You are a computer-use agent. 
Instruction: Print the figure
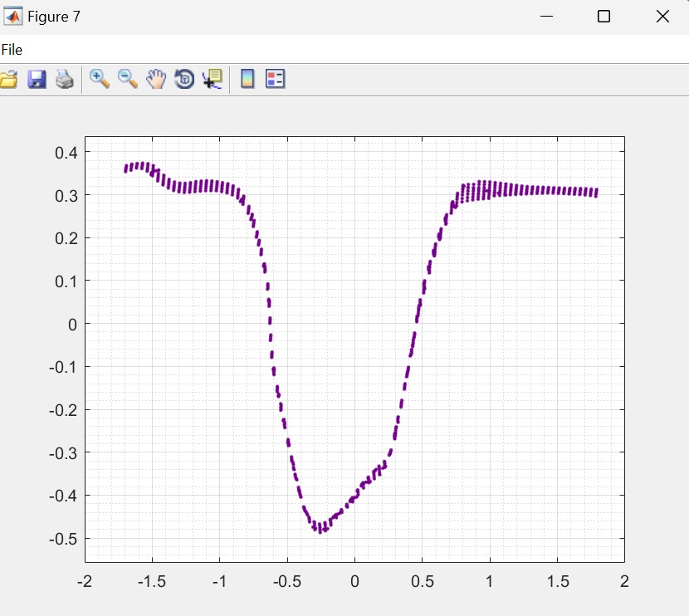65,79
